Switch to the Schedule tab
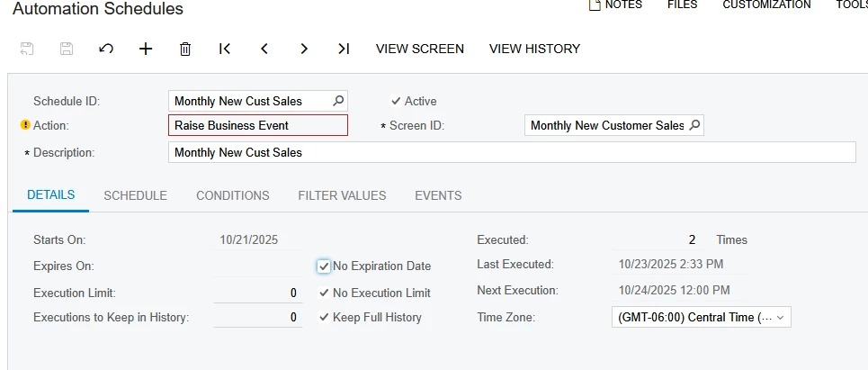The height and width of the screenshot is (370, 868). coord(135,195)
